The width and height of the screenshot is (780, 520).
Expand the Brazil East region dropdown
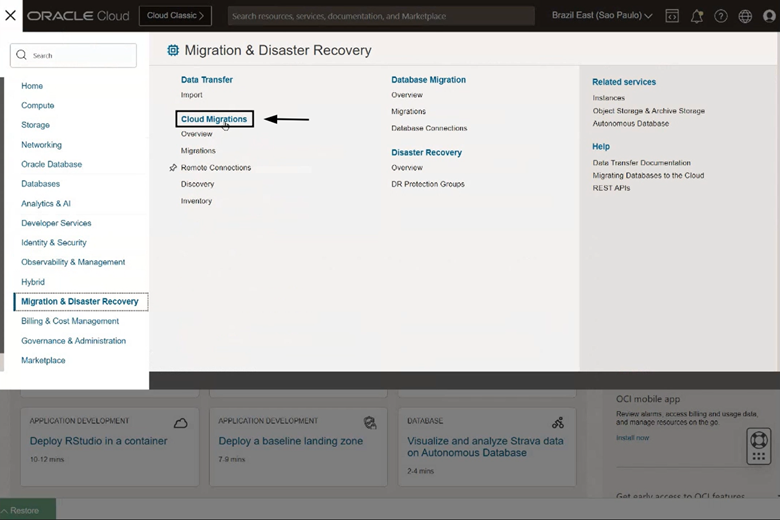[602, 16]
